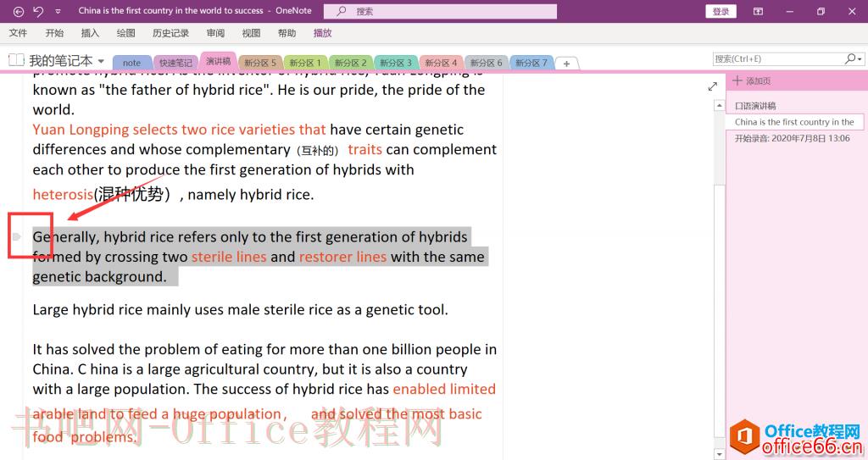This screenshot has width=868, height=460.
Task: Open the 审阅 ribbon tab
Action: click(215, 33)
